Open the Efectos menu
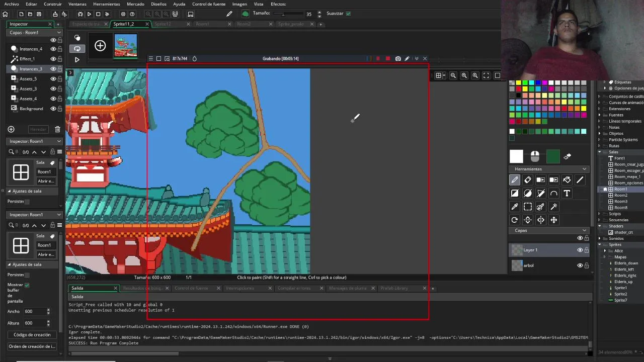The width and height of the screenshot is (644, 362). click(x=278, y=4)
